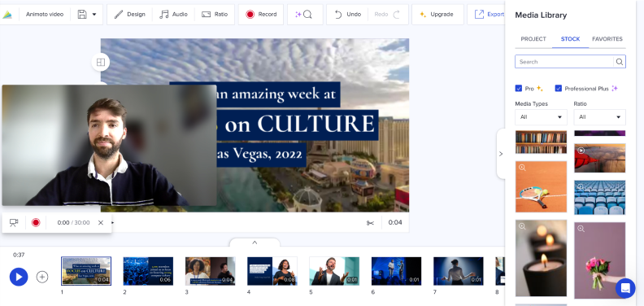
Task: Click the webcam preview window
Action: click(x=109, y=145)
